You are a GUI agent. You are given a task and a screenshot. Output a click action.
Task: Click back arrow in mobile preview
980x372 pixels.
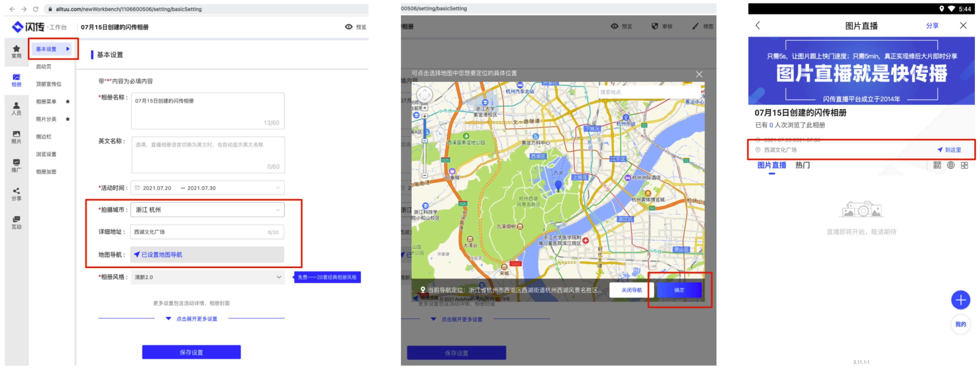(757, 25)
